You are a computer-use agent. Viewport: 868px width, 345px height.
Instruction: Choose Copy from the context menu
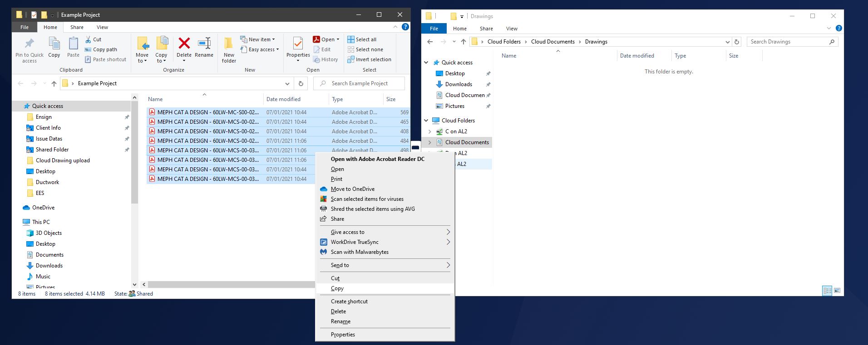pyautogui.click(x=337, y=288)
